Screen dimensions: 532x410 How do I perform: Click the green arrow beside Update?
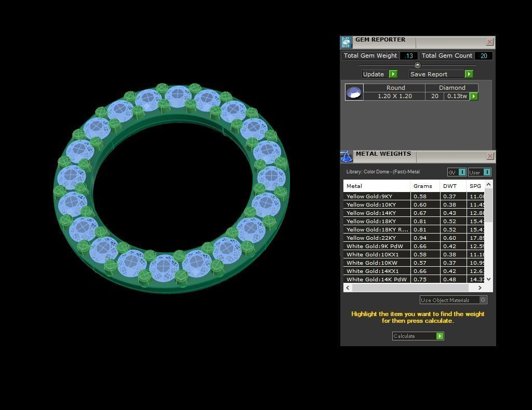click(x=393, y=74)
